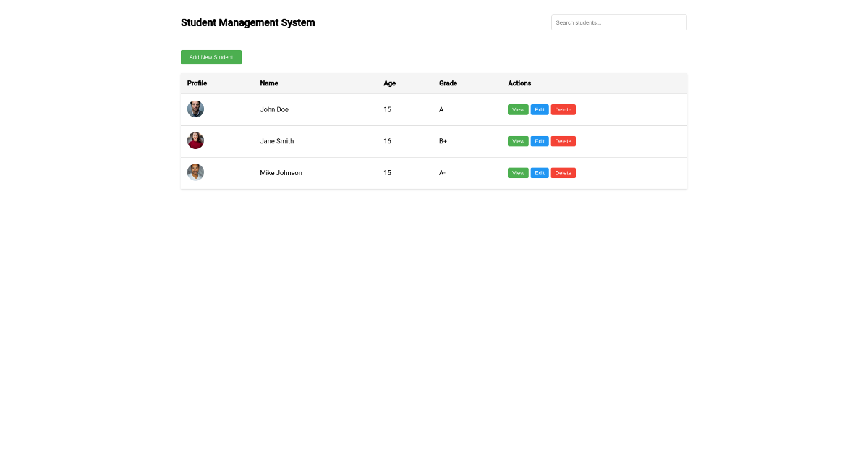Click the Name column header
This screenshot has width=868, height=456.
pos(269,83)
